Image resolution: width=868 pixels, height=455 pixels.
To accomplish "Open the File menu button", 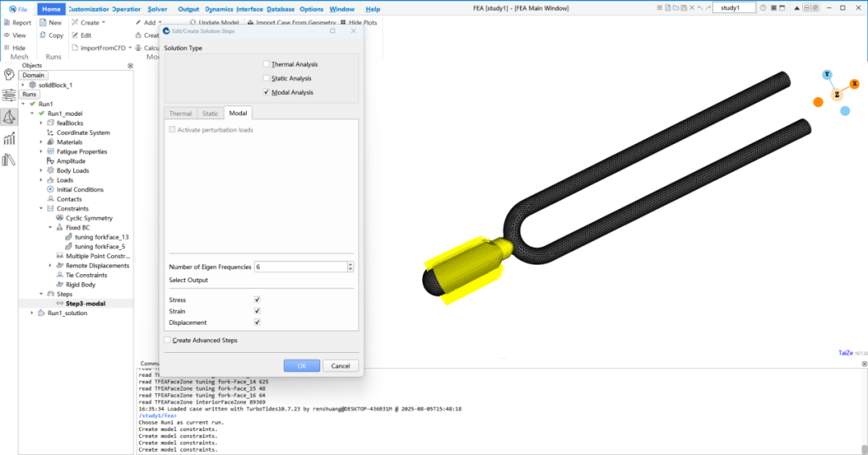I will coord(18,9).
